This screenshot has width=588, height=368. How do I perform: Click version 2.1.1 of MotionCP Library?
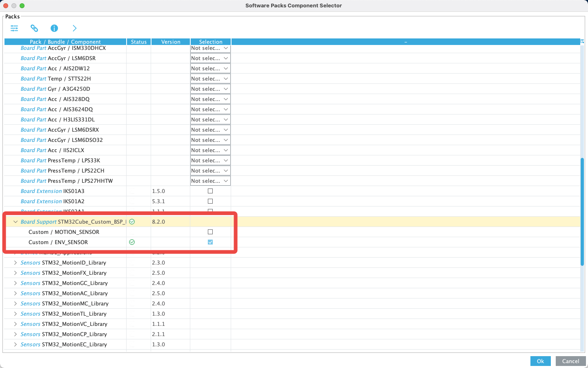pos(158,334)
